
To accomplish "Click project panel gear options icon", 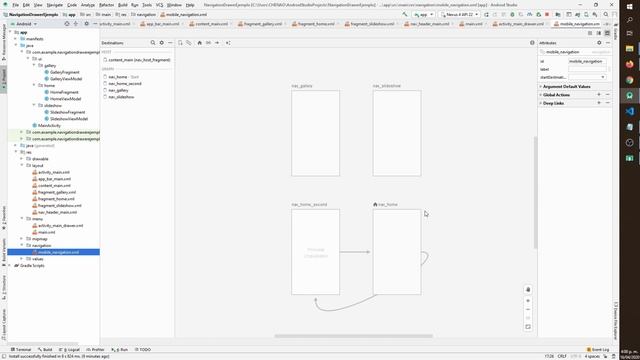I will click(x=87, y=24).
